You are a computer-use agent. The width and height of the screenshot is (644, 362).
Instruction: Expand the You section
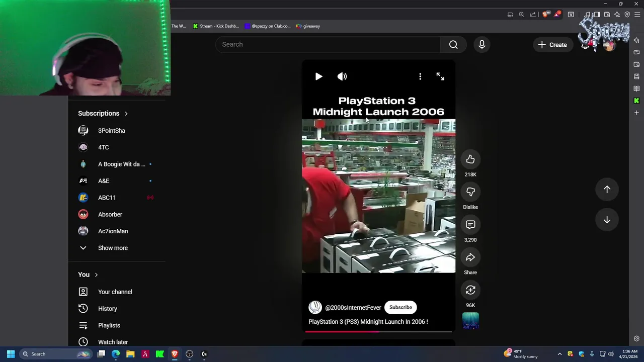coord(88,275)
